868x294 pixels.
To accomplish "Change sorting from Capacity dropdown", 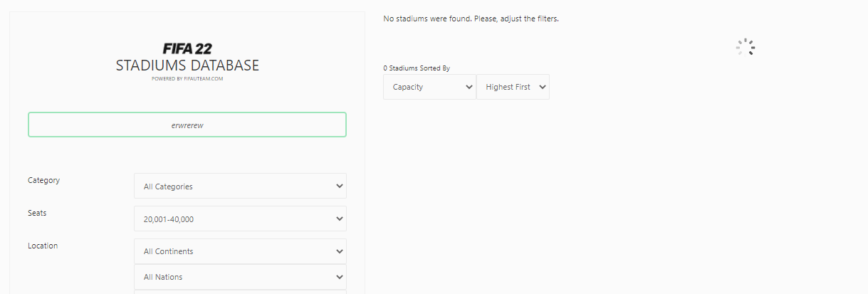I will coord(429,87).
